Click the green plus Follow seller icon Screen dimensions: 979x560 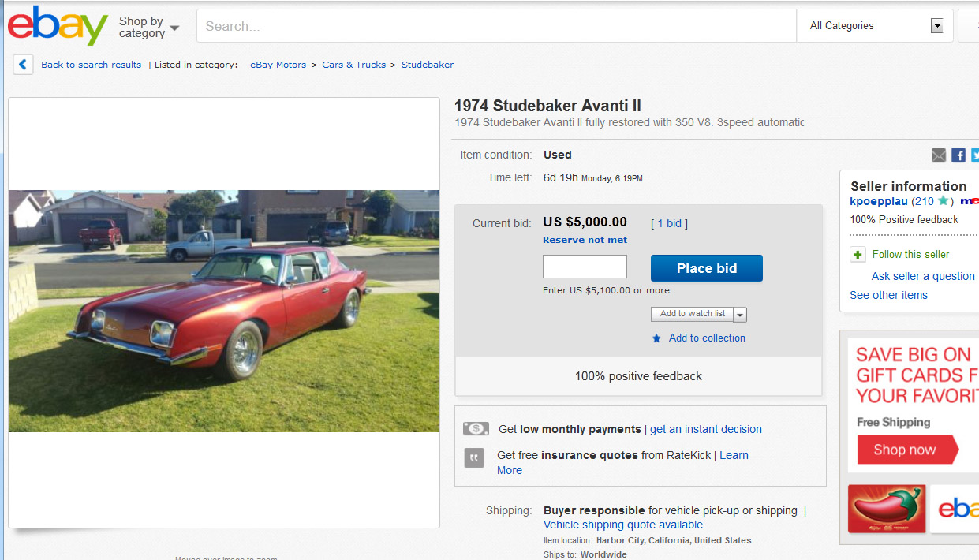click(858, 255)
